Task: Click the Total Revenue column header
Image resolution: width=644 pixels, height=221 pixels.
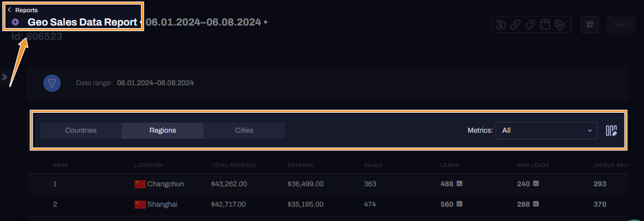Action: 234,165
